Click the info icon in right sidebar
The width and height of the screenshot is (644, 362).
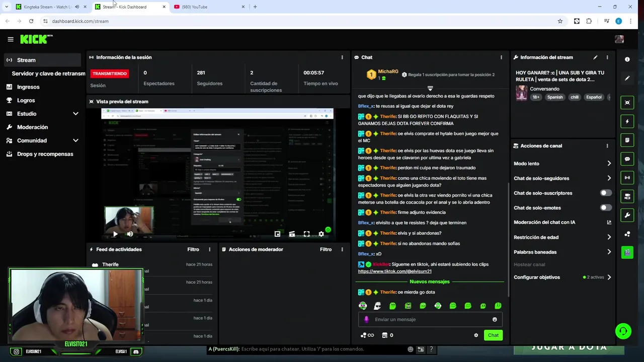coord(627,59)
